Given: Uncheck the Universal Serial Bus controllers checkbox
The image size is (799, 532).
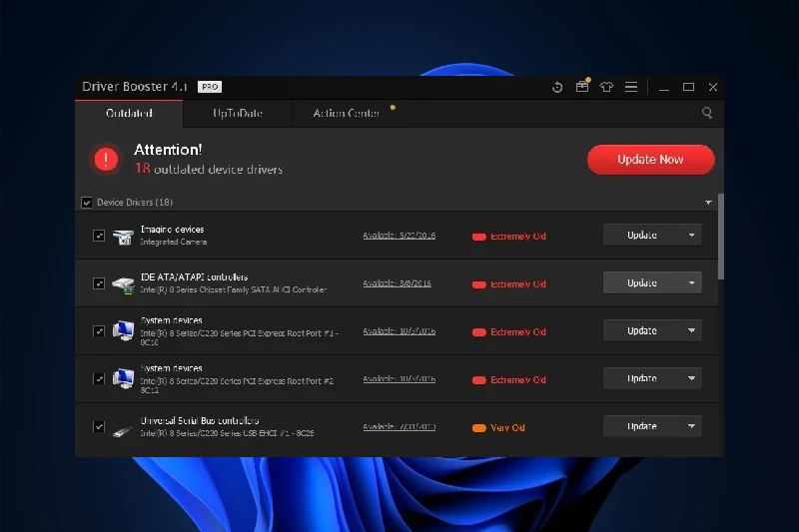Looking at the screenshot, I should [99, 426].
